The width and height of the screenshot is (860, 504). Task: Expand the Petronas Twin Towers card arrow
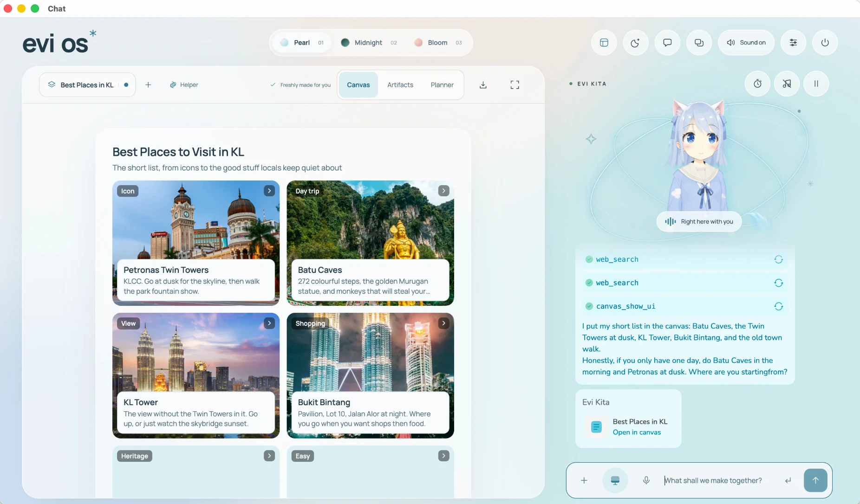[x=269, y=191]
